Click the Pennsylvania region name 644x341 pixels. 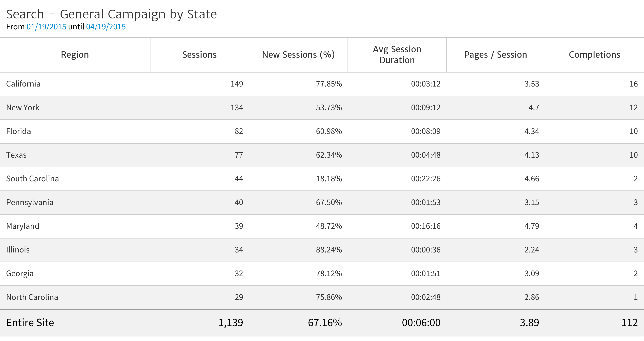coord(30,202)
